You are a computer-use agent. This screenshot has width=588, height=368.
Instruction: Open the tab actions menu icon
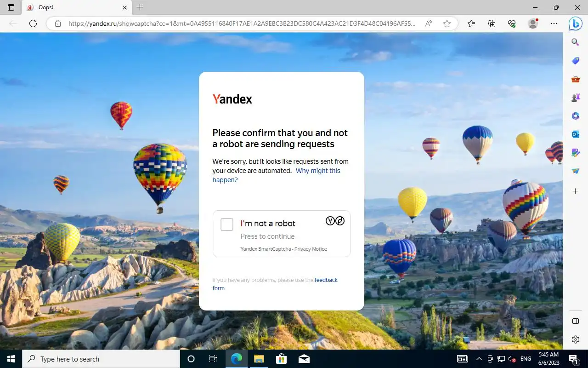(11, 7)
